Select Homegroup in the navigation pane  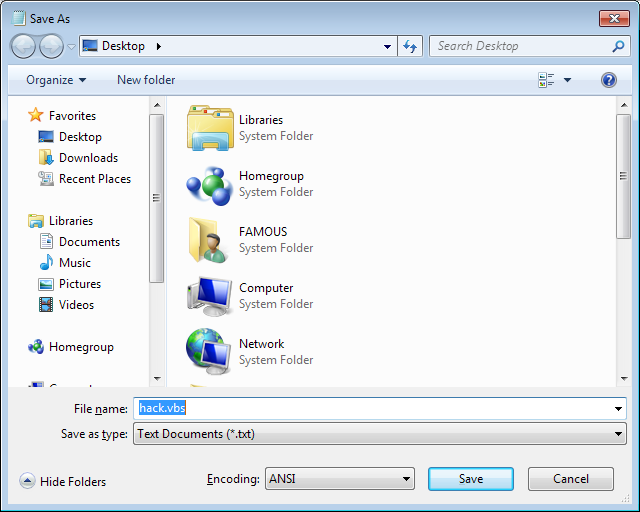[81, 347]
